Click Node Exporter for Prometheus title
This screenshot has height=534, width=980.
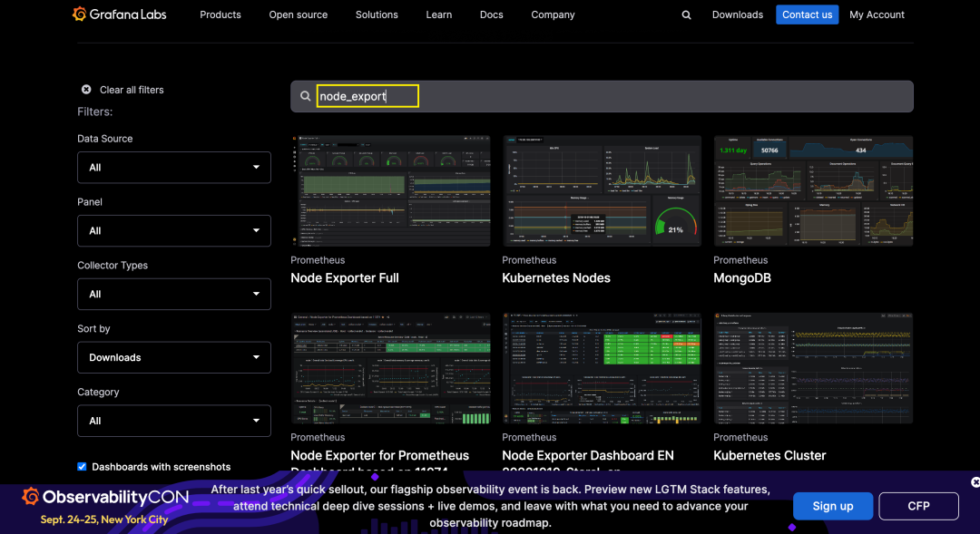coord(379,461)
